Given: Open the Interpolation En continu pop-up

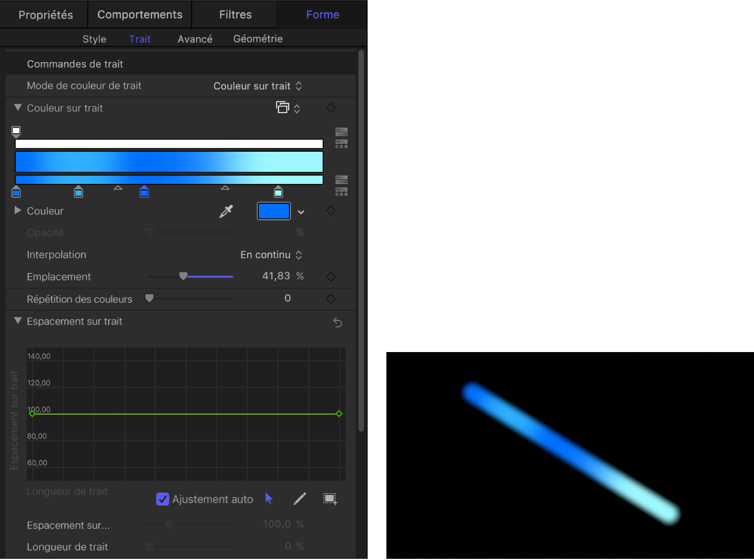Looking at the screenshot, I should click(271, 255).
